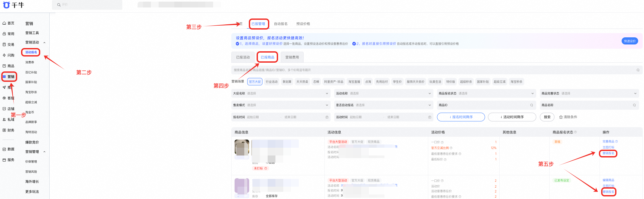Select the 营销 sidebar icon
This screenshot has width=644, height=199.
pyautogui.click(x=4, y=77)
